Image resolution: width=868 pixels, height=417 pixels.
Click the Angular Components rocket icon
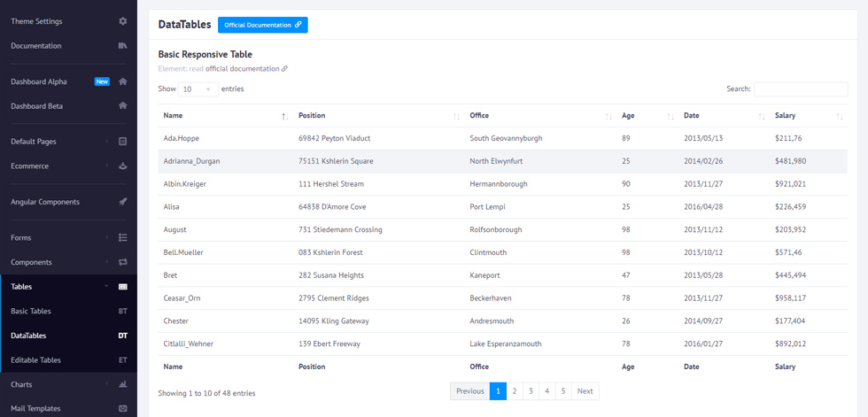123,202
